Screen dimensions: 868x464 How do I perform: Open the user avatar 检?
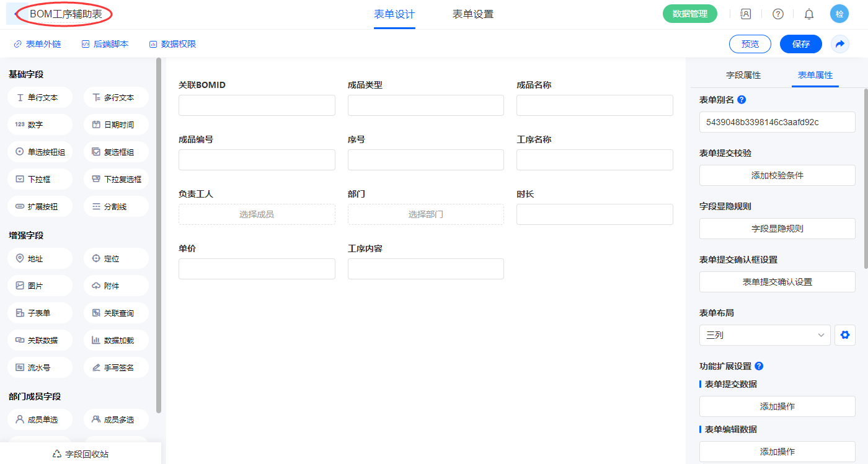coord(839,14)
